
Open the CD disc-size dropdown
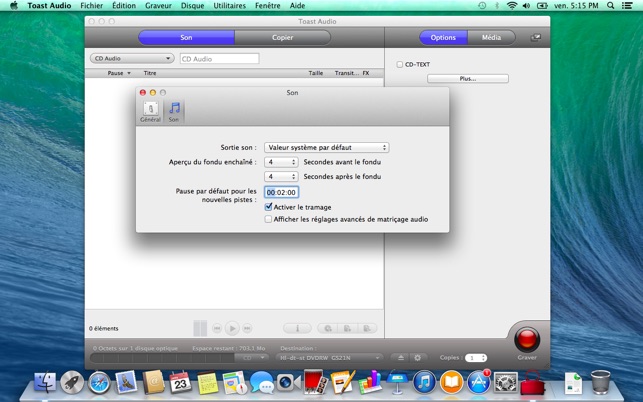[x=251, y=358]
